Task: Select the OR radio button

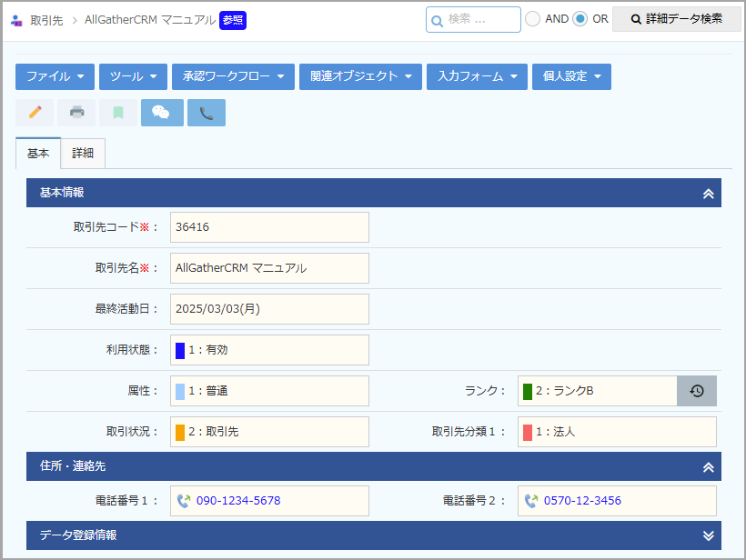Action: 580,19
